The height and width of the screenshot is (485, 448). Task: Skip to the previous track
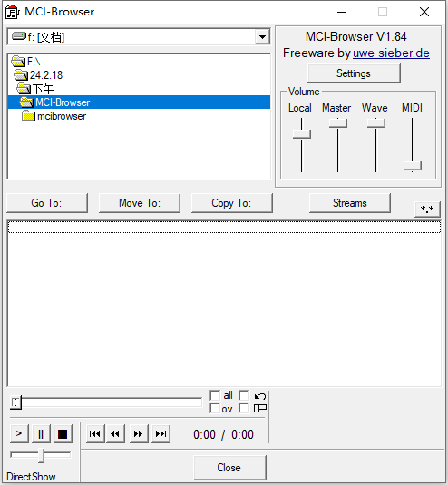pyautogui.click(x=95, y=433)
